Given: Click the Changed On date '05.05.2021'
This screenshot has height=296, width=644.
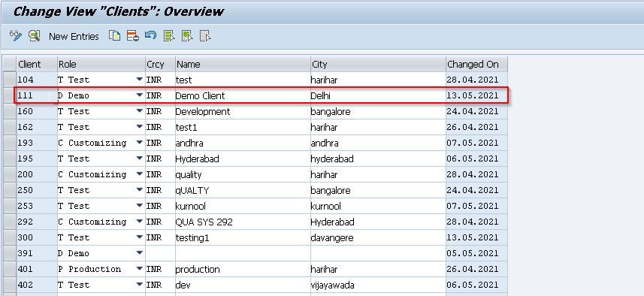Looking at the screenshot, I should 477,254.
